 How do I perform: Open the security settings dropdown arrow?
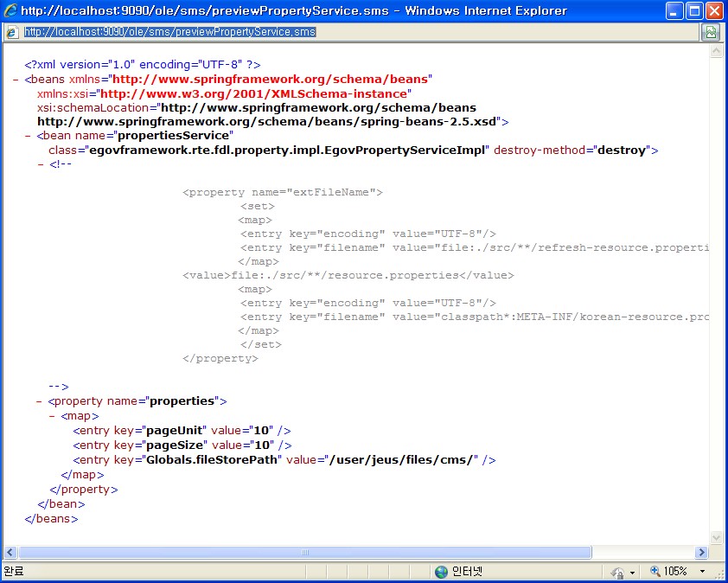632,573
